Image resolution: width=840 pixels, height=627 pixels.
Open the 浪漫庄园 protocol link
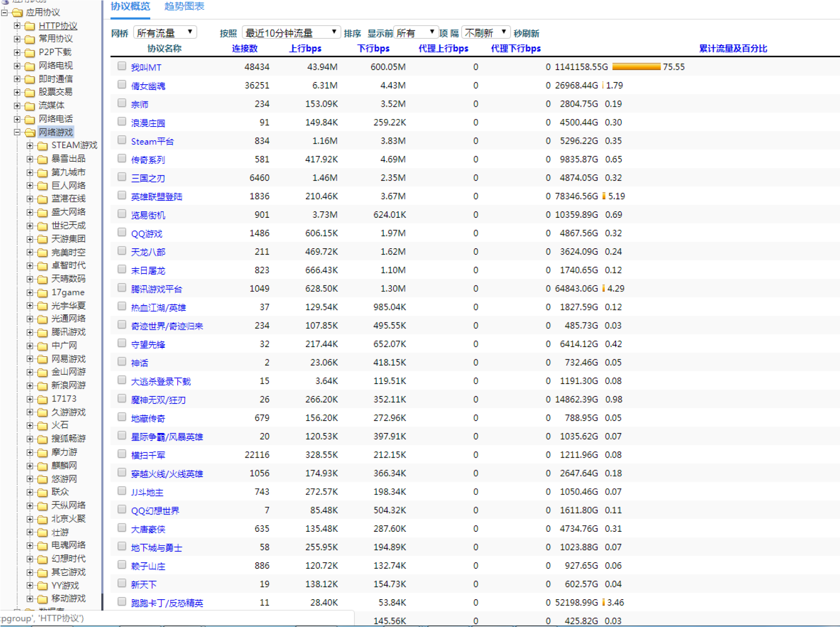coord(148,123)
